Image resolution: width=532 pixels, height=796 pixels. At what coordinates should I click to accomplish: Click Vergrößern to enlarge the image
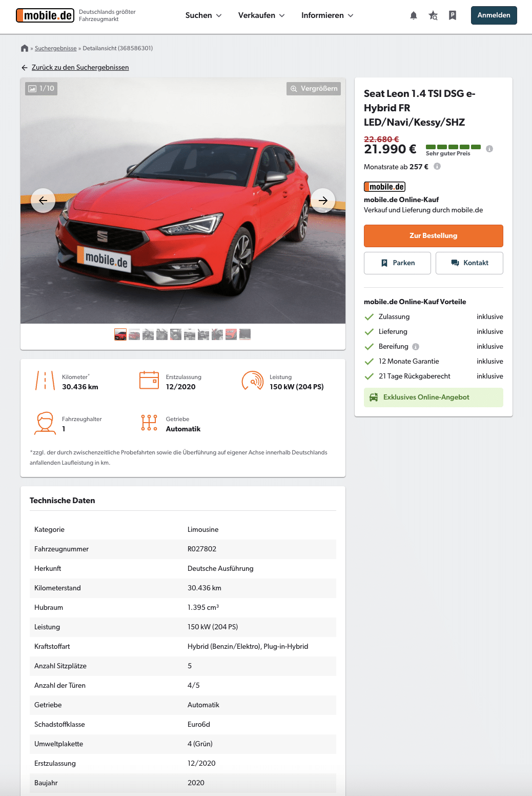(x=314, y=88)
